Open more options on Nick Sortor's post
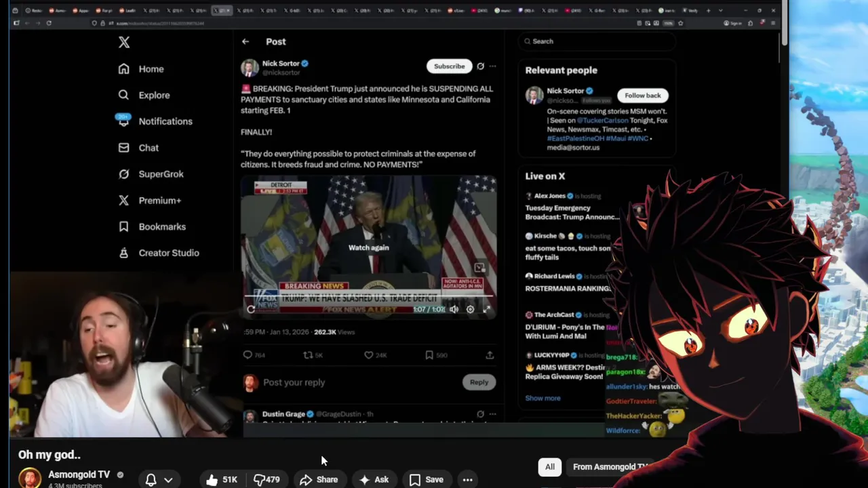 tap(493, 66)
